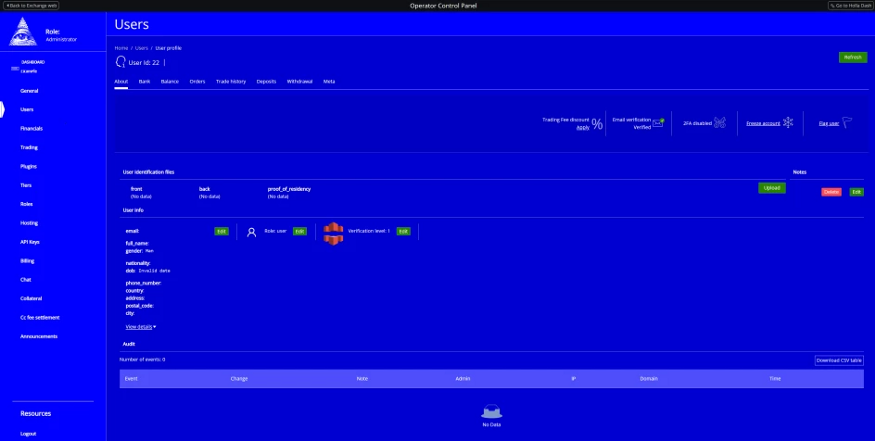Screen dimensions: 875x441
Task: Click the orange verification level icon
Action: click(x=333, y=231)
